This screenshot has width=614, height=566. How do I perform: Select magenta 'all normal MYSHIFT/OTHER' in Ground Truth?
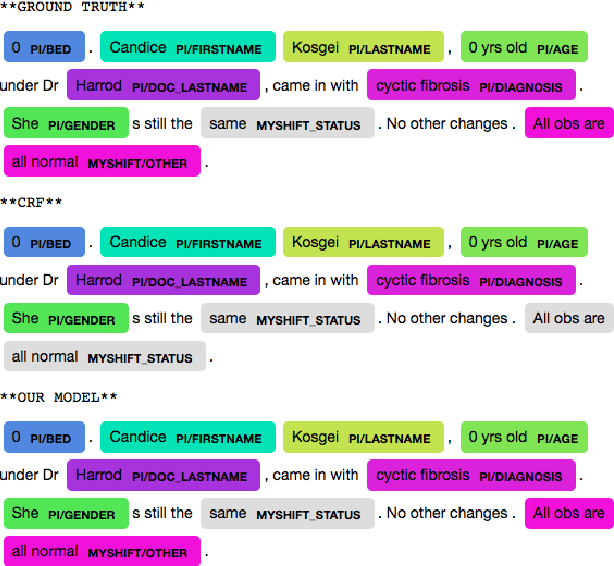coord(101,162)
